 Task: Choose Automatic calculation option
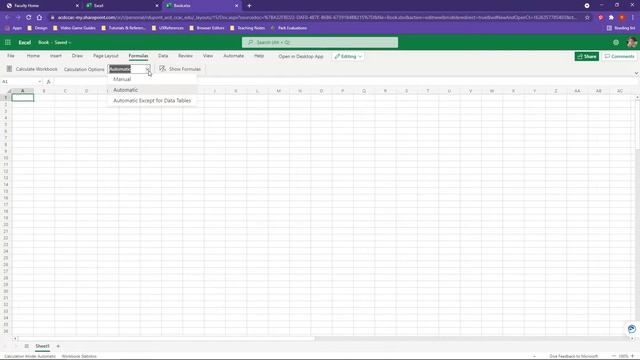[152, 90]
